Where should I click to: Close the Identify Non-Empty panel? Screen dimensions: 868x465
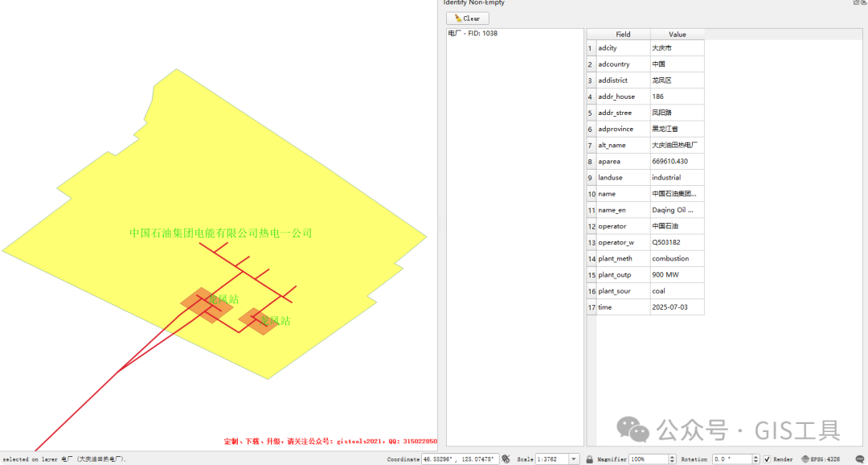(864, 2)
